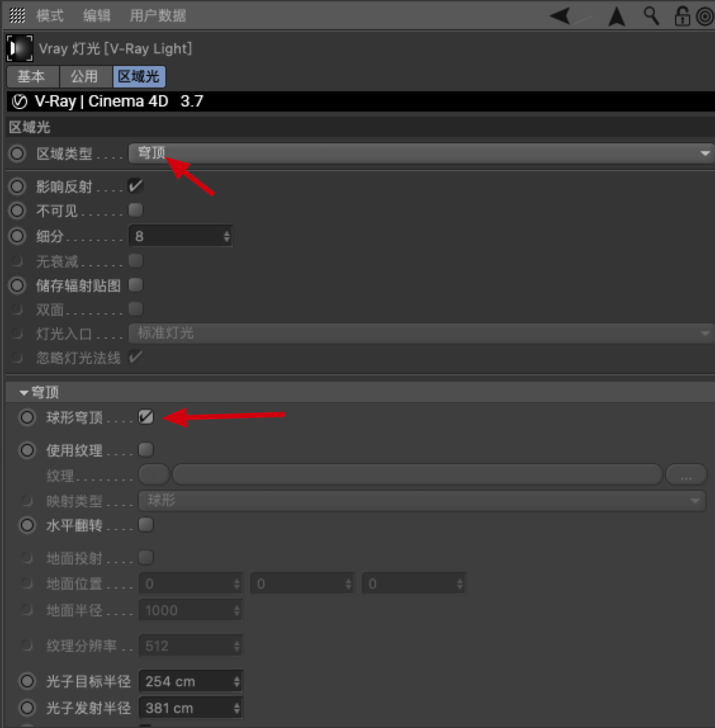The width and height of the screenshot is (715, 728).
Task: Click keyframe circle beside 不可见
Action: (17, 211)
